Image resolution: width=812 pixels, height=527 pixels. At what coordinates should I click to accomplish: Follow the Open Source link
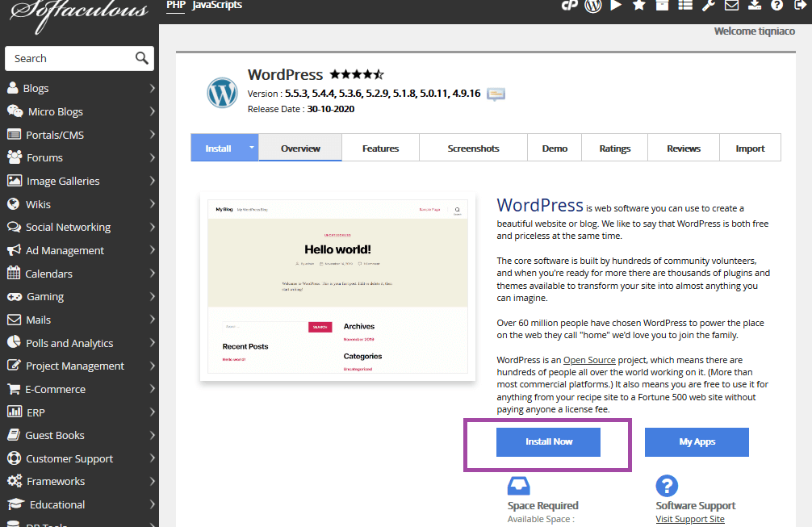(589, 360)
